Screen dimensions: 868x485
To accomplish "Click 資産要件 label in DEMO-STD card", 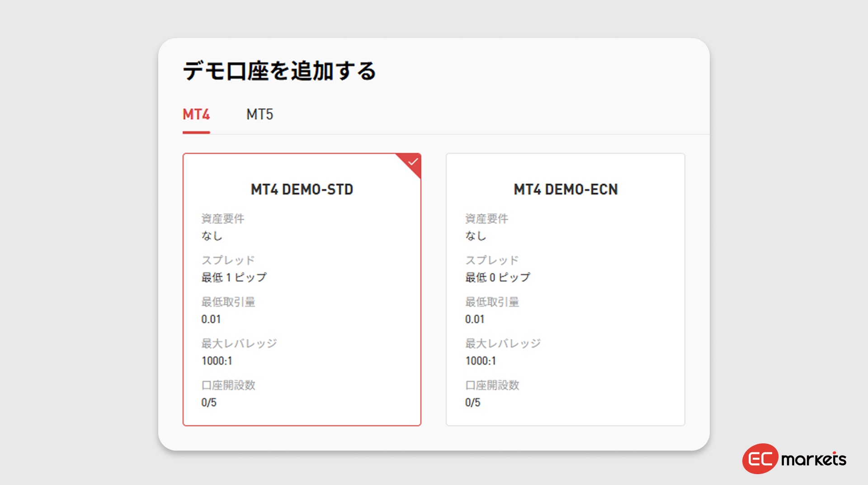I will [x=223, y=219].
